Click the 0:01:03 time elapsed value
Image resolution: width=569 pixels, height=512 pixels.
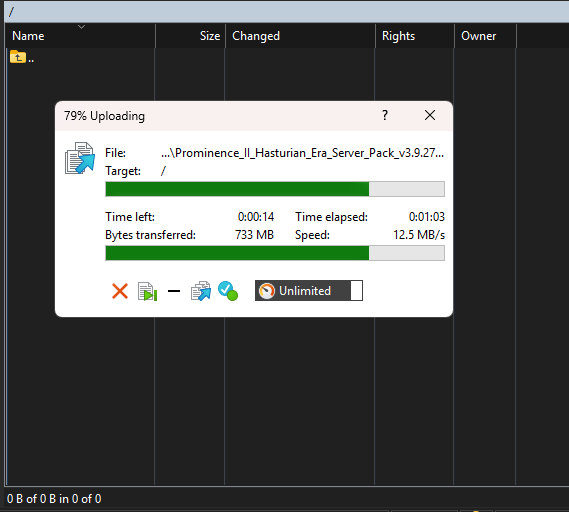tap(427, 217)
